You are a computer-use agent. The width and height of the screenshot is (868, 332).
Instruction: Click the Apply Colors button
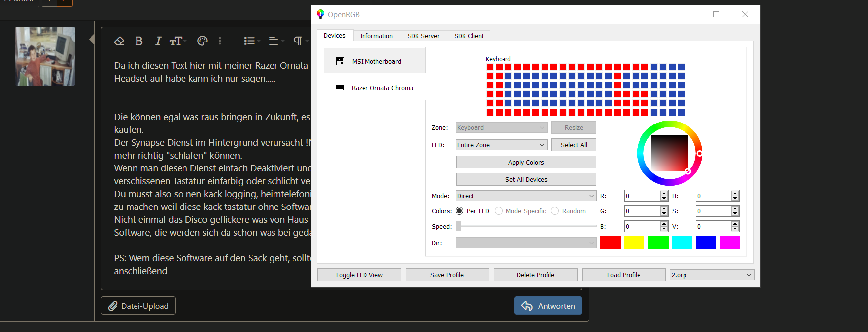pos(526,162)
